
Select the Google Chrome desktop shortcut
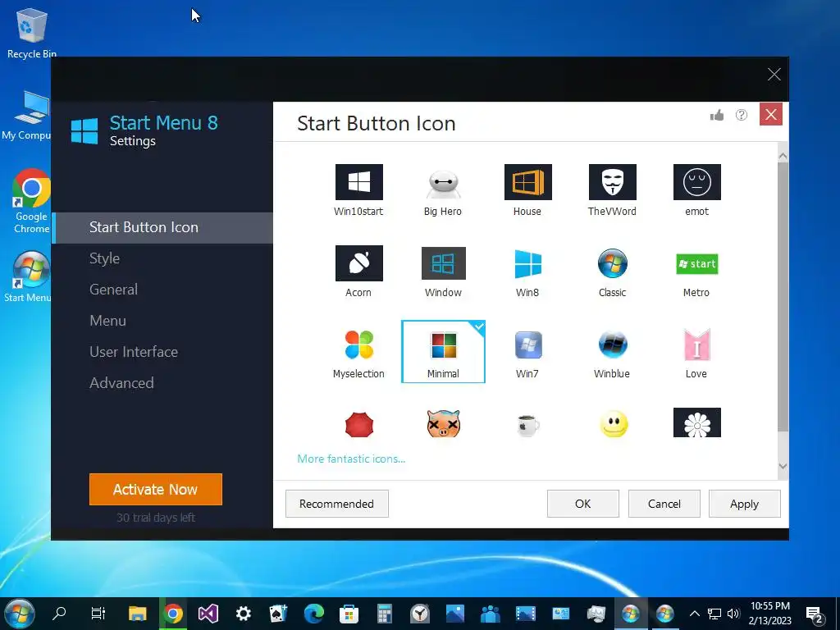click(x=32, y=201)
